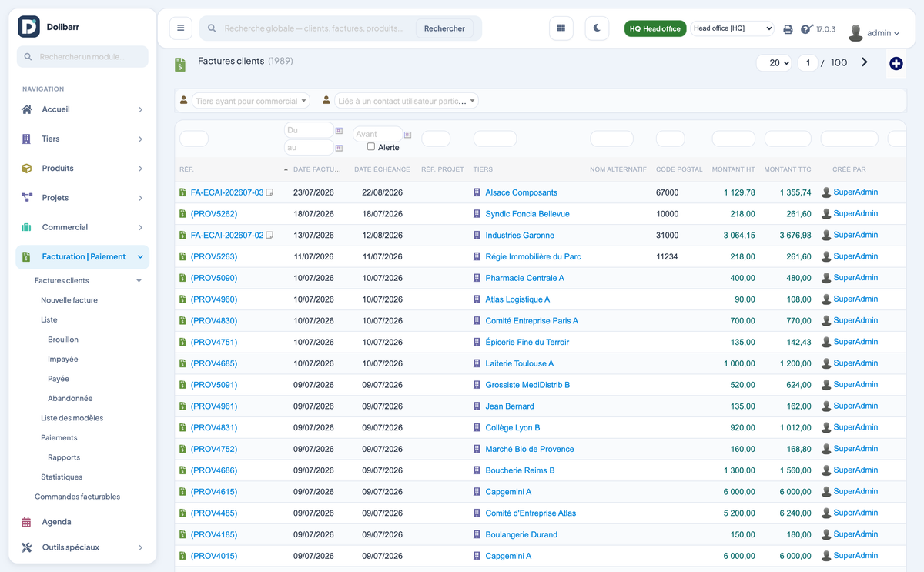Viewport: 924px width, 572px height.
Task: Click the Code postal filter input
Action: pos(670,139)
